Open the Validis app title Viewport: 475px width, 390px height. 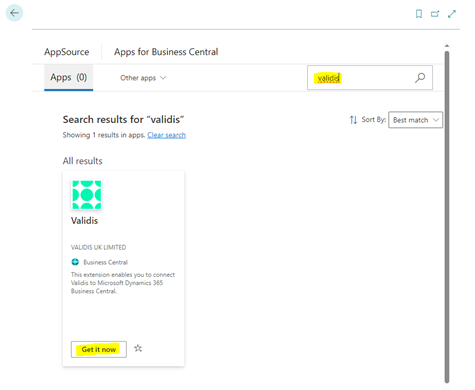(x=84, y=221)
